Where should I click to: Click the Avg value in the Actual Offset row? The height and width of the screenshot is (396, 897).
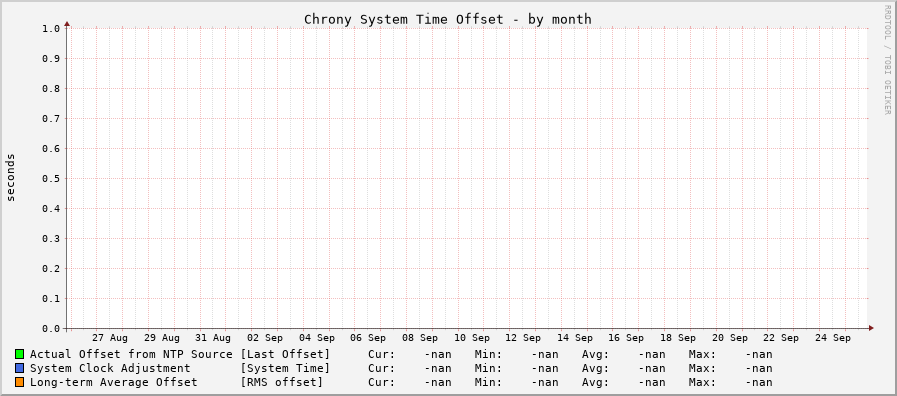[652, 354]
